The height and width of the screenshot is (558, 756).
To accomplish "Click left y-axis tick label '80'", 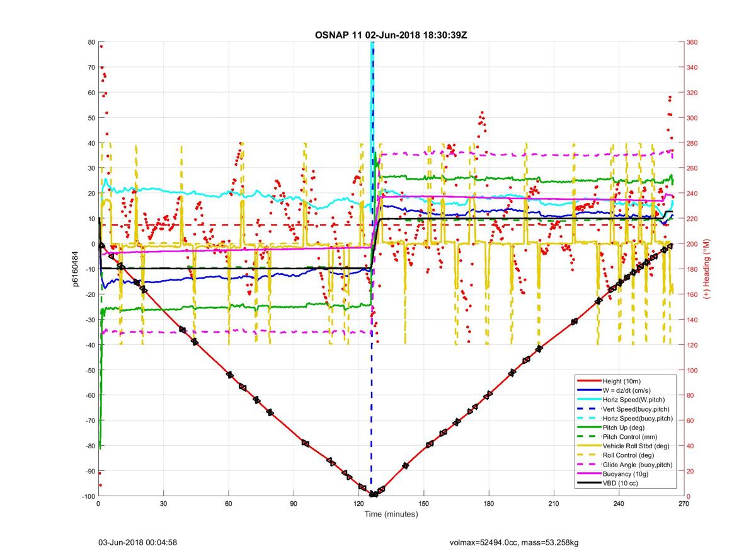I will pyautogui.click(x=91, y=42).
